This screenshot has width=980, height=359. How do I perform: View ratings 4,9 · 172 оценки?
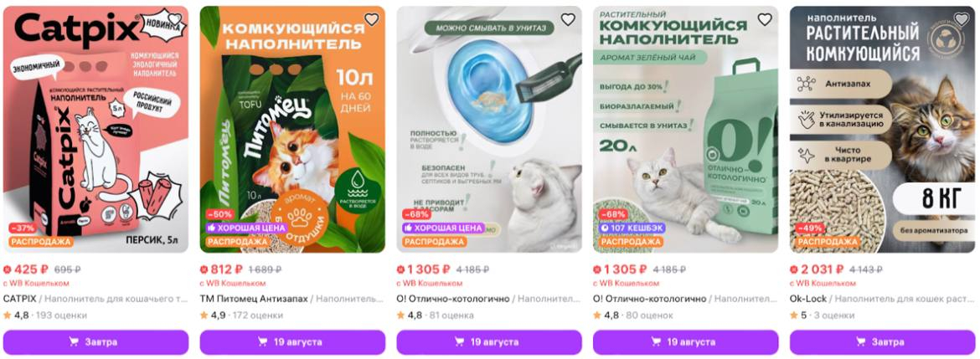(x=241, y=315)
